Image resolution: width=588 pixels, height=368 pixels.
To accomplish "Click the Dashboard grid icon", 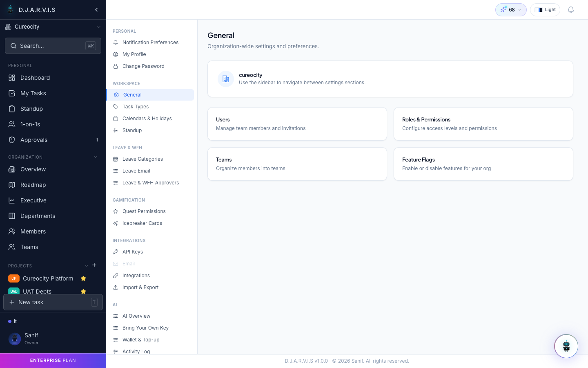I will click(x=12, y=78).
